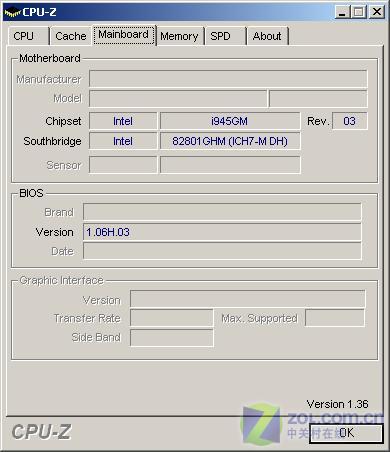Viewport: 390px width, 452px height.
Task: Click the Version 1.36 text
Action: click(x=337, y=404)
